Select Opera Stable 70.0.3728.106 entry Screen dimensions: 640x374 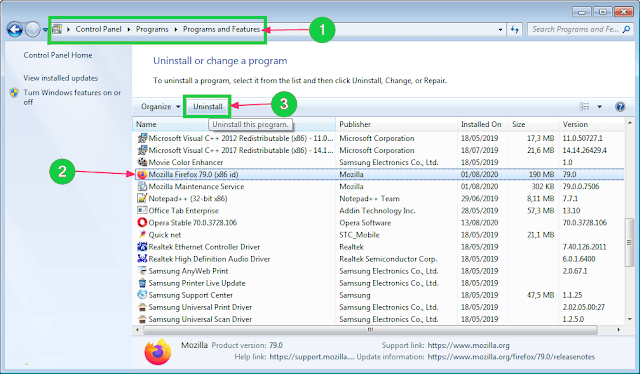(193, 223)
